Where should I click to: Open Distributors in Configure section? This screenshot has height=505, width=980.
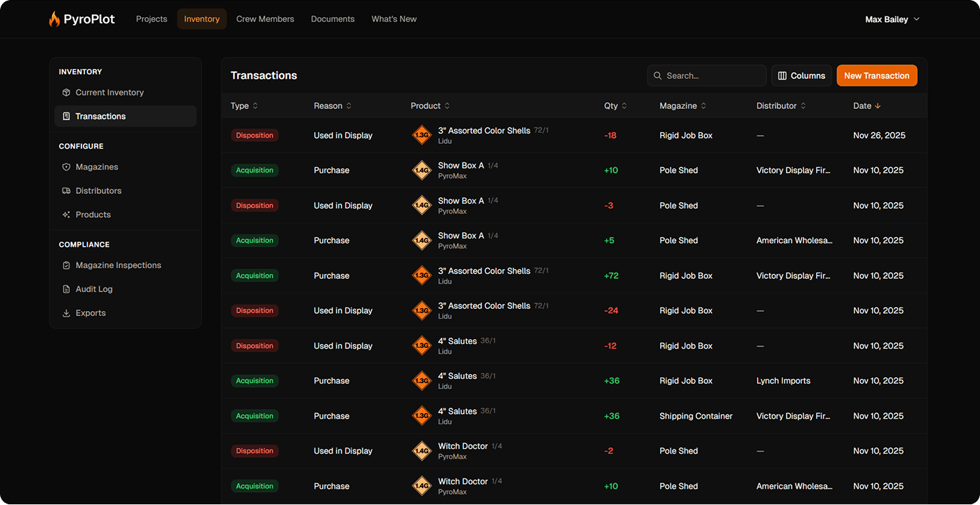[x=98, y=191]
